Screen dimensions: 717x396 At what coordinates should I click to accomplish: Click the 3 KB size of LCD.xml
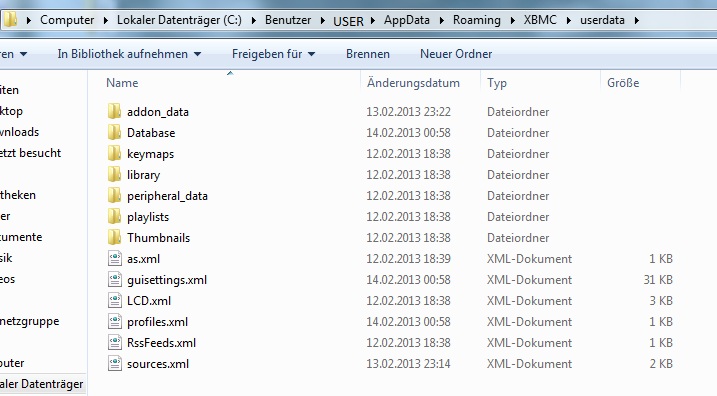(661, 300)
